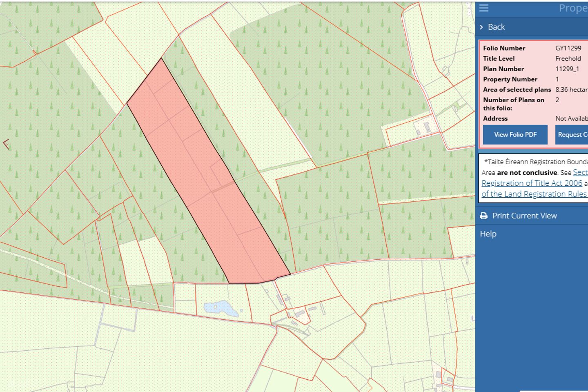Click the Number of Plans on this folio label
588x392 pixels.
(x=514, y=104)
